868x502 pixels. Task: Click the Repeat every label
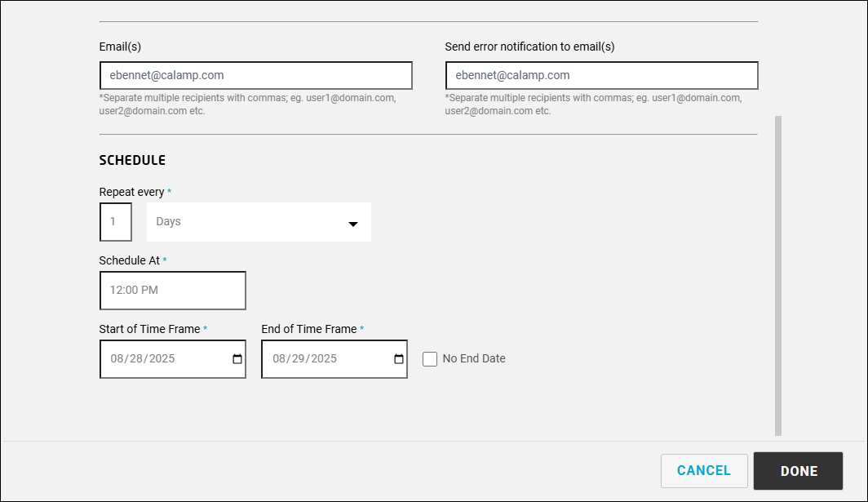coord(132,192)
